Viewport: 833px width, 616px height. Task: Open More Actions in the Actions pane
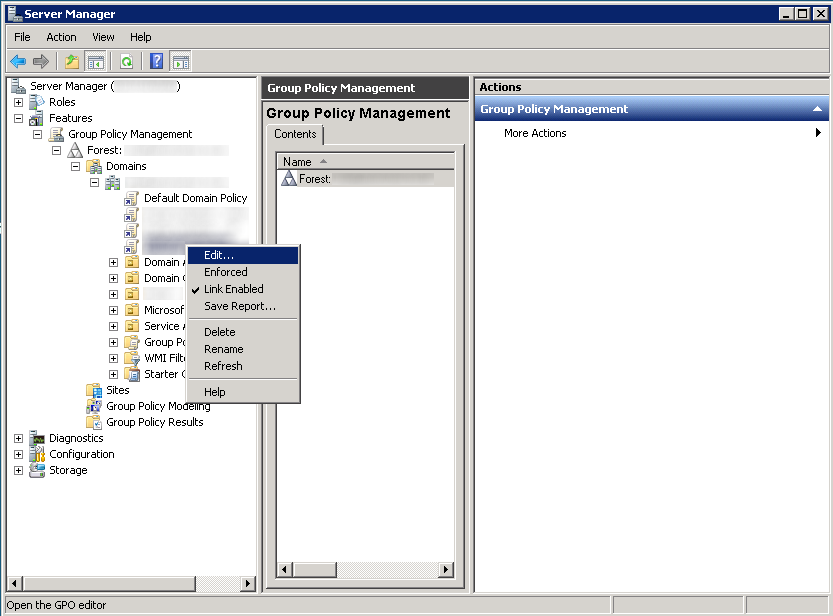coord(652,133)
